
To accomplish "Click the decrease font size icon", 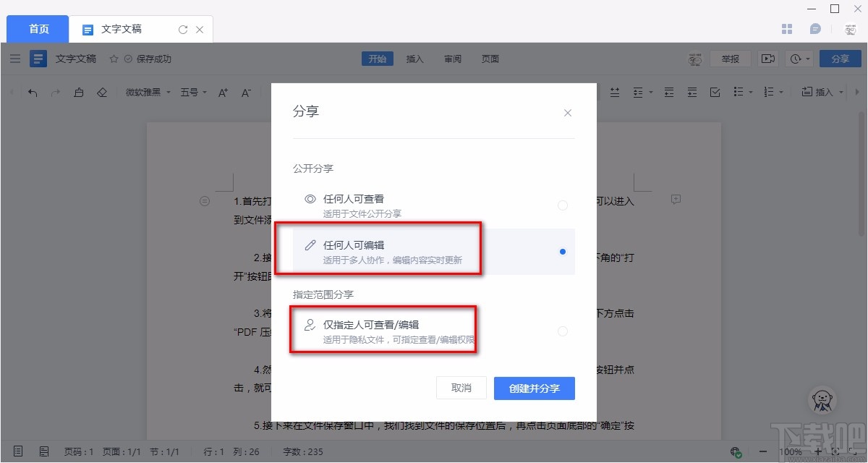I will [246, 93].
